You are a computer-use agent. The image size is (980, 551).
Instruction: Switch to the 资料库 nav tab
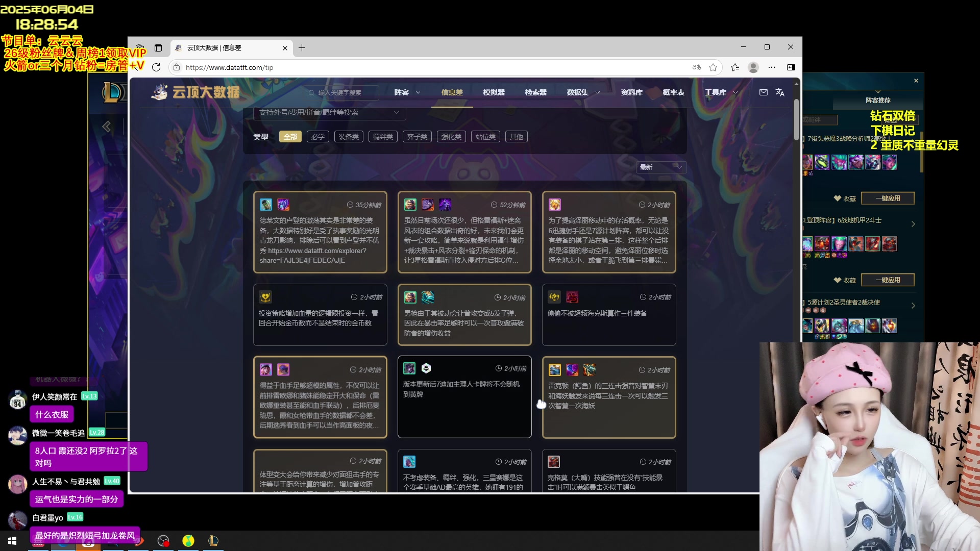[x=631, y=92]
